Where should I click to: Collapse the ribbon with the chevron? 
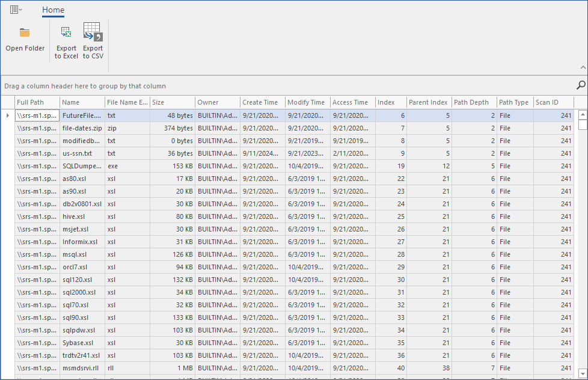(x=583, y=67)
